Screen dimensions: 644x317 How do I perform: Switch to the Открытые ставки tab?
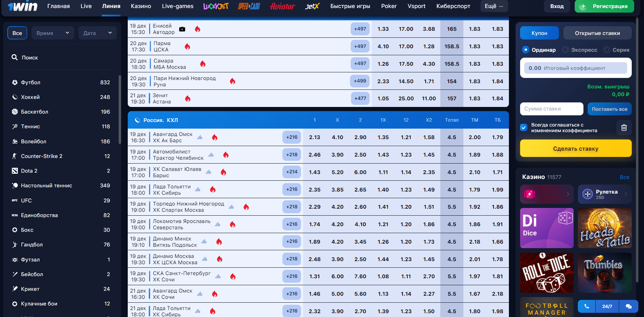pos(597,33)
